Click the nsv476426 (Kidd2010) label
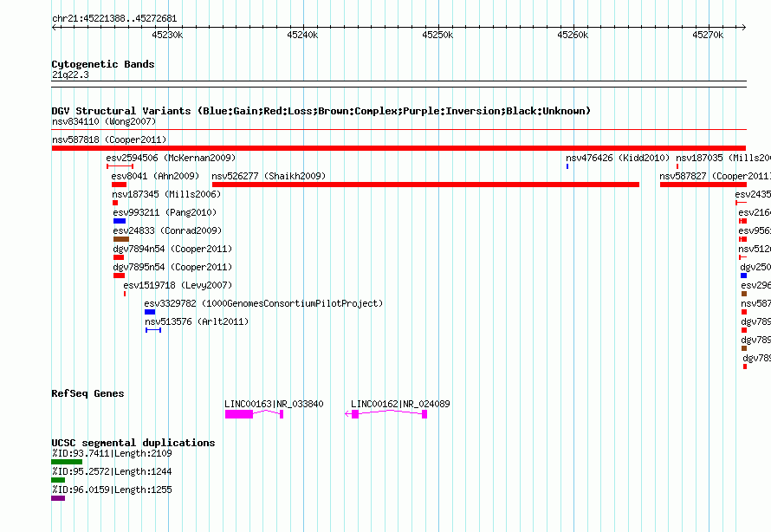The width and height of the screenshot is (771, 532). click(x=618, y=158)
